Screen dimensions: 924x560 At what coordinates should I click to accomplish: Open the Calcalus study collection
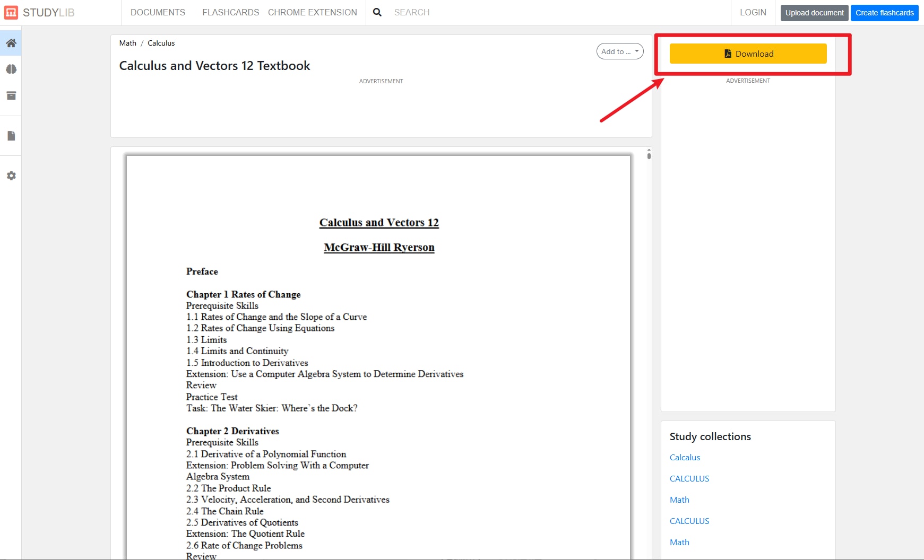(685, 457)
